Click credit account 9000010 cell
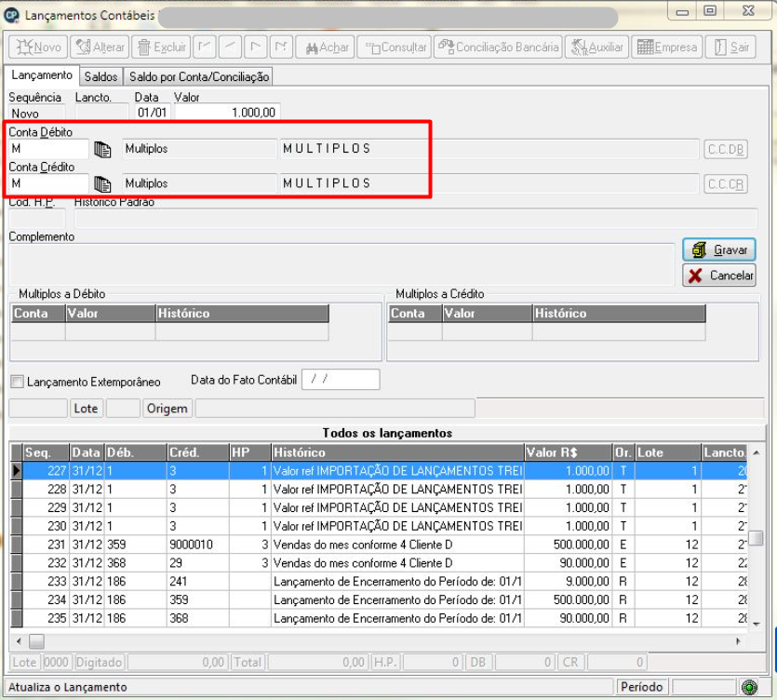 (197, 545)
